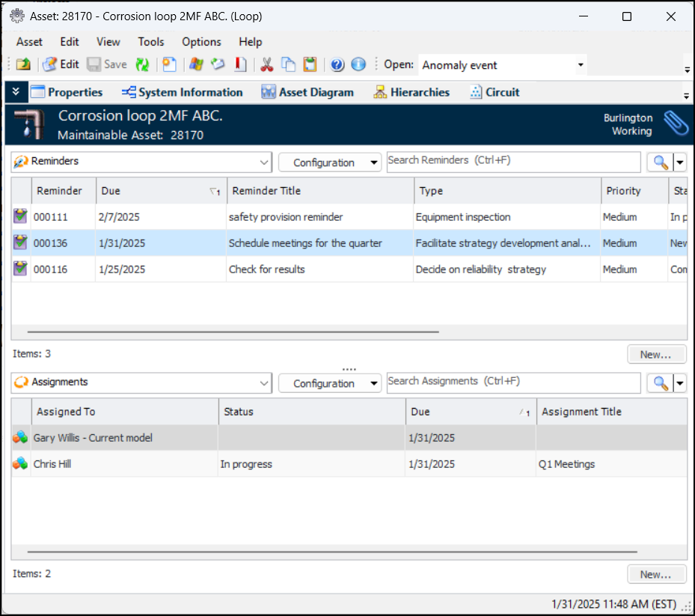Click the Search Assignments input field
The width and height of the screenshot is (695, 616).
513,382
